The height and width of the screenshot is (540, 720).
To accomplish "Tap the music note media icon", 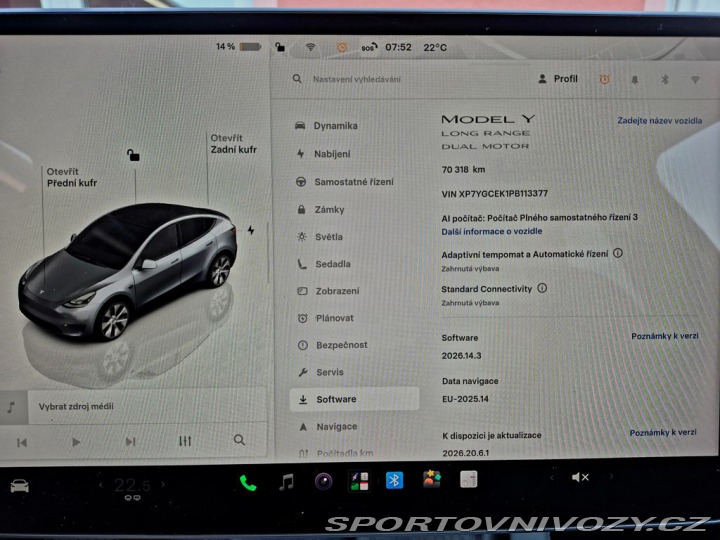I will [11, 407].
